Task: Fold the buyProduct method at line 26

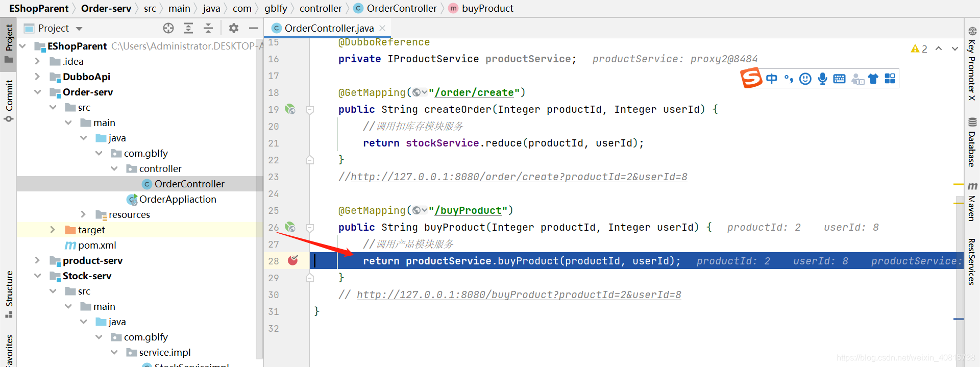Action: [x=310, y=228]
